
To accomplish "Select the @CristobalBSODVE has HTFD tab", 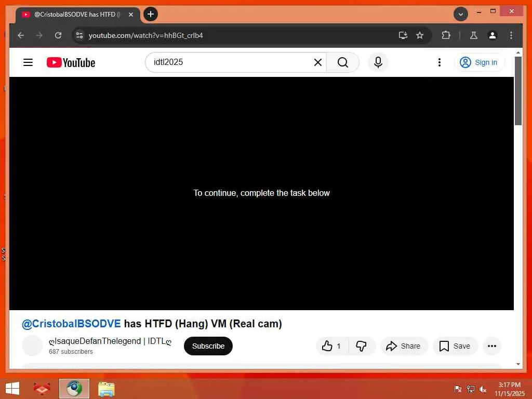I will 77,15.
